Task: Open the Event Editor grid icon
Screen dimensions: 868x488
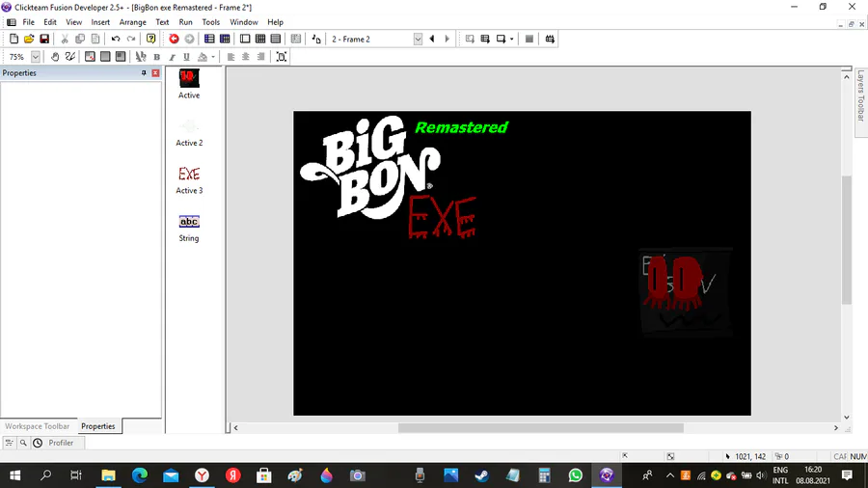Action: click(x=260, y=39)
